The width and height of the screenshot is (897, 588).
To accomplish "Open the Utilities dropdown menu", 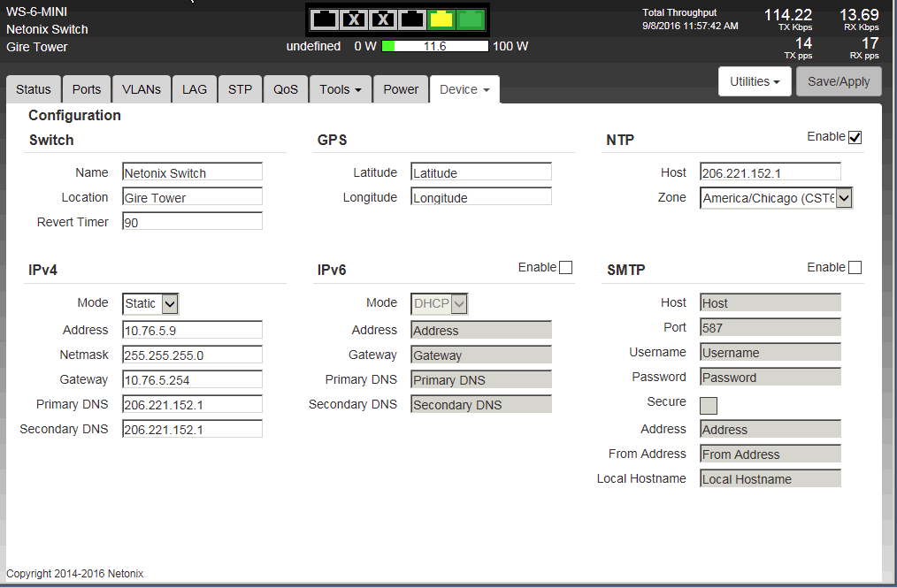I will coord(755,81).
